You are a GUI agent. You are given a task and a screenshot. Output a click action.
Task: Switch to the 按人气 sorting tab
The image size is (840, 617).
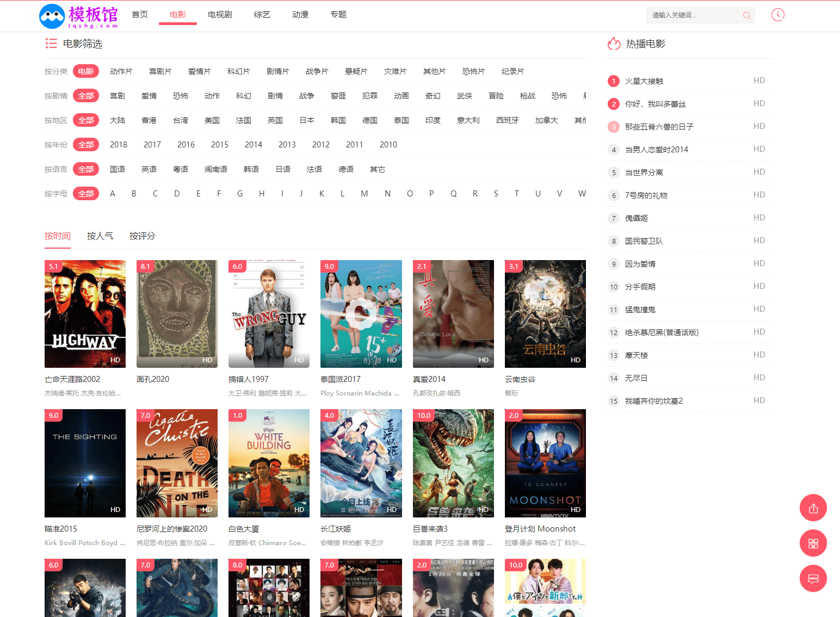pos(100,236)
